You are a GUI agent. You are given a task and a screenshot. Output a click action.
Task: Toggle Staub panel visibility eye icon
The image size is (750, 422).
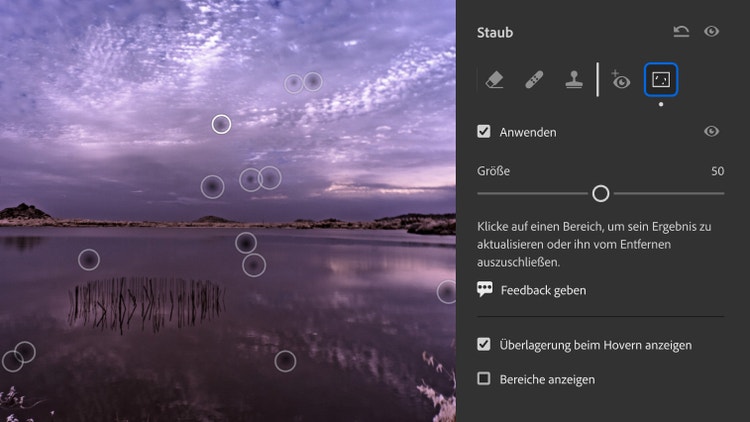pos(711,32)
